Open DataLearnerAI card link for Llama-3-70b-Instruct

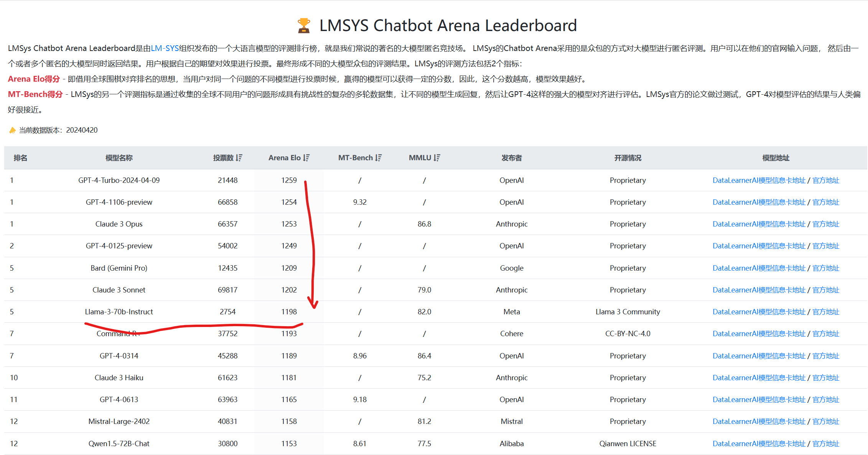(759, 312)
